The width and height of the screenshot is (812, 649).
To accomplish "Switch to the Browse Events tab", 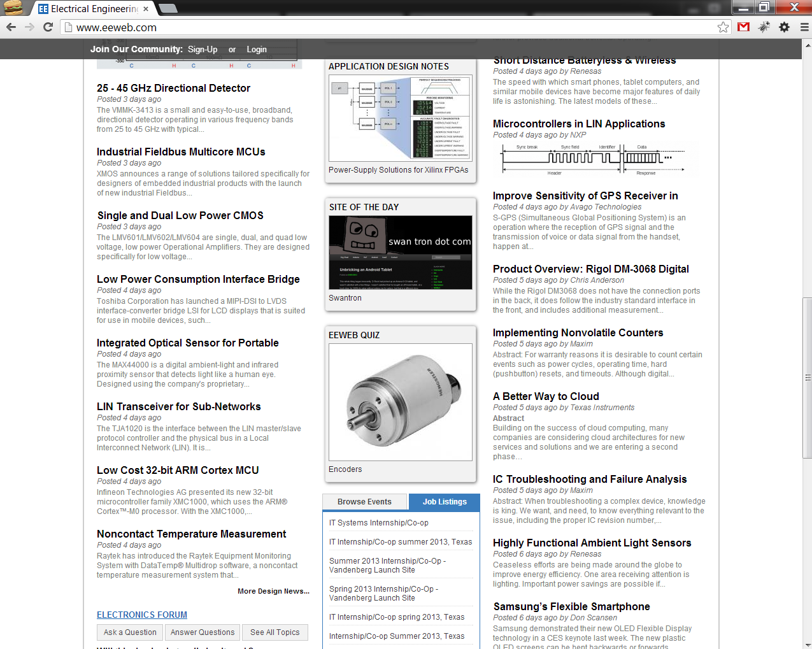I will 365,502.
